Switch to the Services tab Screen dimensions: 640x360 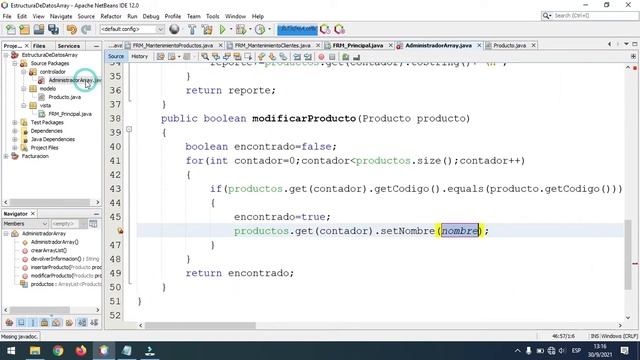69,46
